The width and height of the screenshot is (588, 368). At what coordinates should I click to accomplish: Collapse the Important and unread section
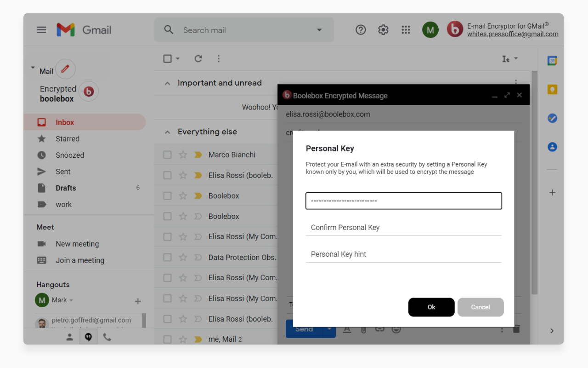click(168, 83)
